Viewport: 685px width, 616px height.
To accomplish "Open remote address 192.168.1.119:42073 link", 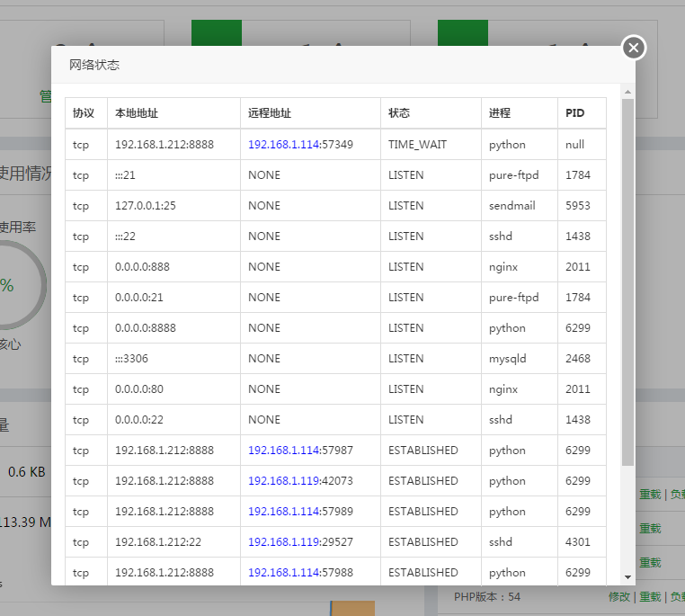I will coord(283,481).
